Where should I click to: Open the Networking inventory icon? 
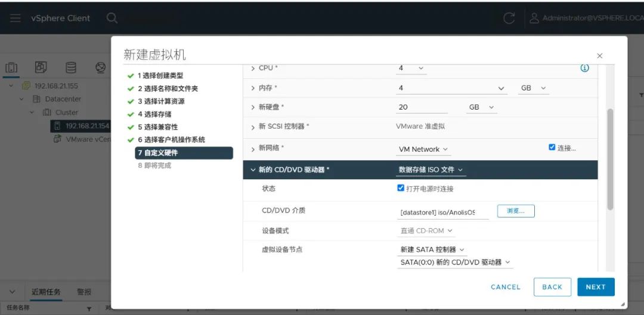[101, 67]
